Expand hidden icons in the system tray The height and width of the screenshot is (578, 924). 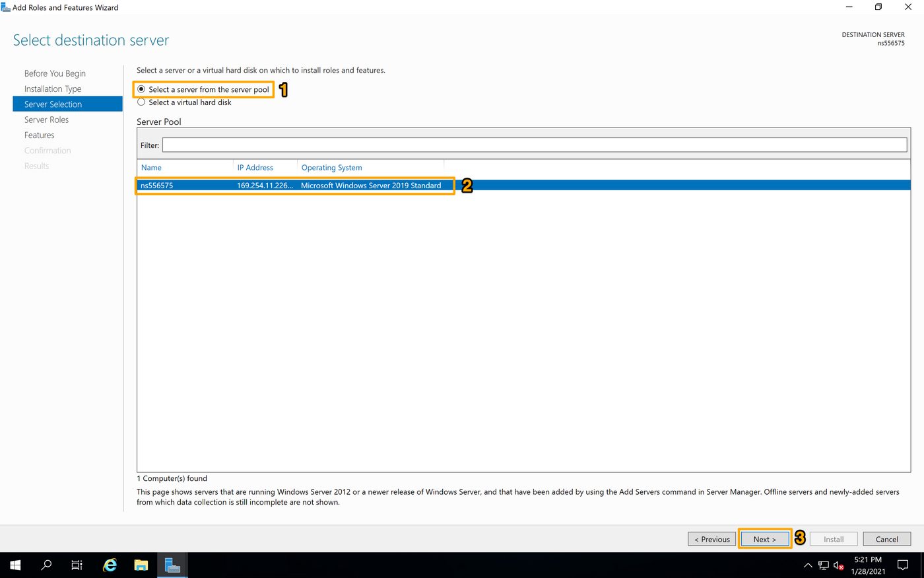click(x=807, y=565)
